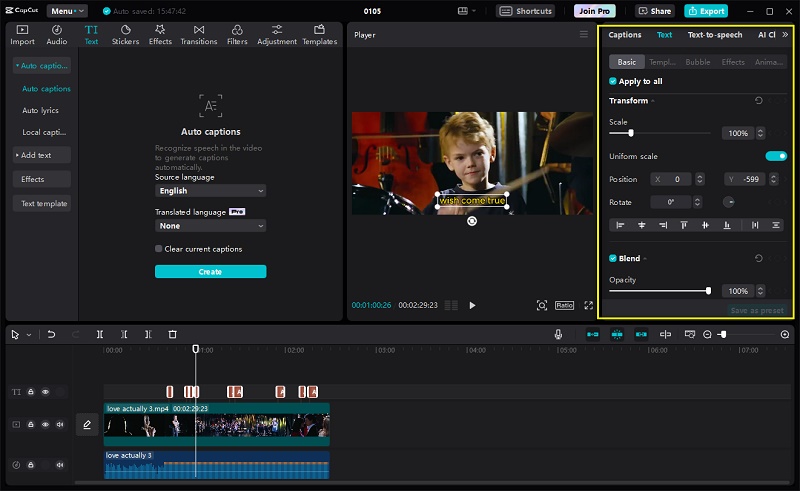Align text to horizontal center icon
The image size is (800, 491).
641,225
